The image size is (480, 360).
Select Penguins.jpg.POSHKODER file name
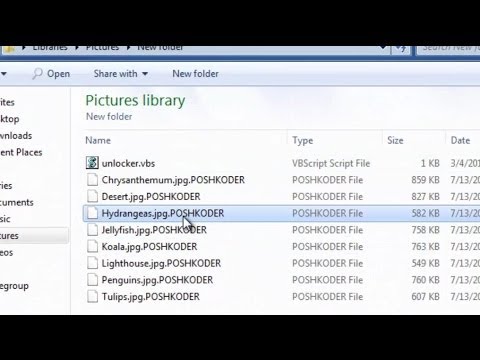tap(157, 280)
